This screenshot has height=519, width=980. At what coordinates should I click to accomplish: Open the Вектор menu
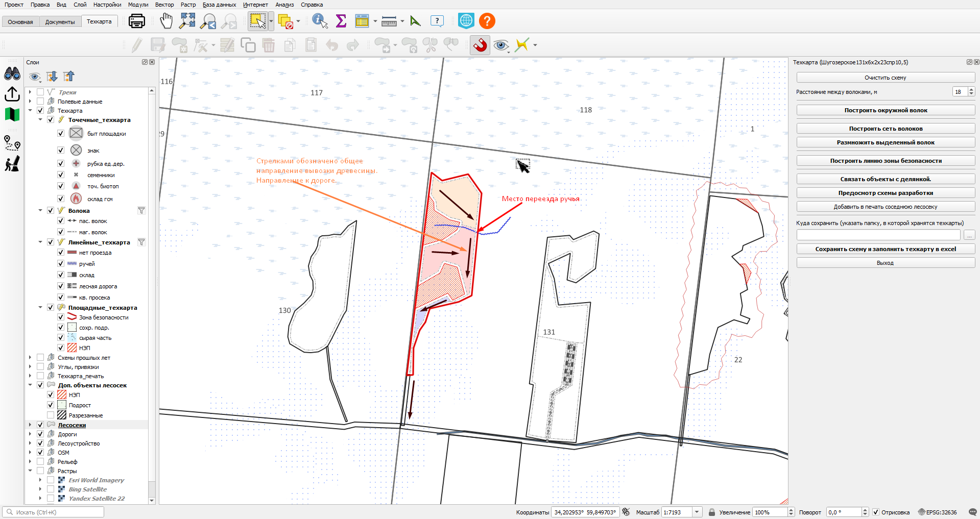pyautogui.click(x=164, y=5)
